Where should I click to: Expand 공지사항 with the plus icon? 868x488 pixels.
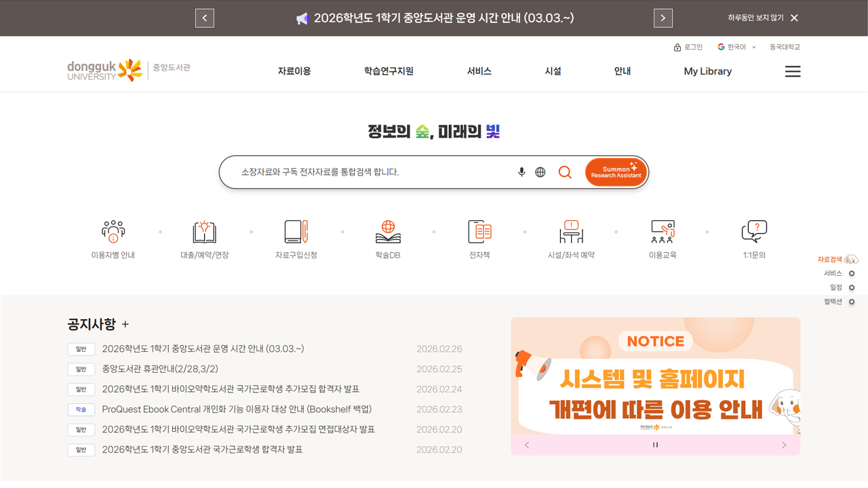pos(125,325)
